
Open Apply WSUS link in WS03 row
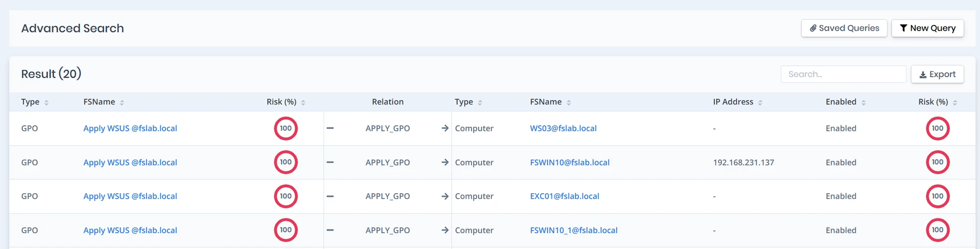point(130,128)
